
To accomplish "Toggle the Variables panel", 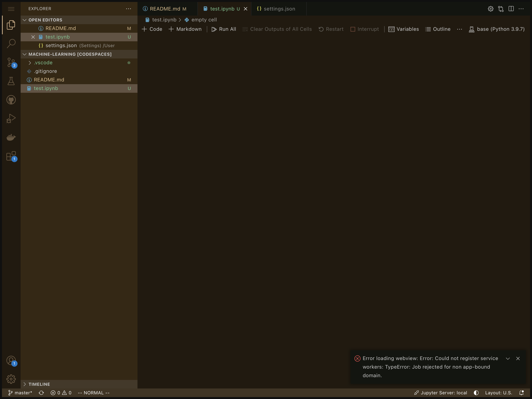I will 403,29.
